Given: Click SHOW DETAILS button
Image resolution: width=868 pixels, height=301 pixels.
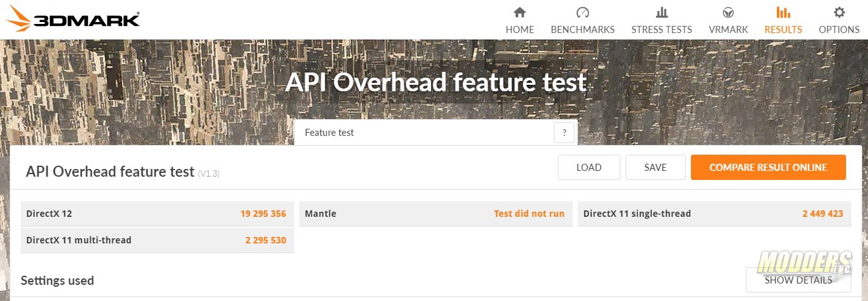Looking at the screenshot, I should pyautogui.click(x=798, y=280).
